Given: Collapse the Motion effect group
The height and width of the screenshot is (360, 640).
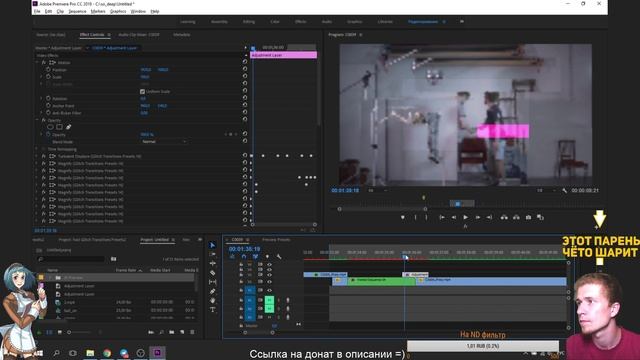Looking at the screenshot, I should tap(37, 62).
